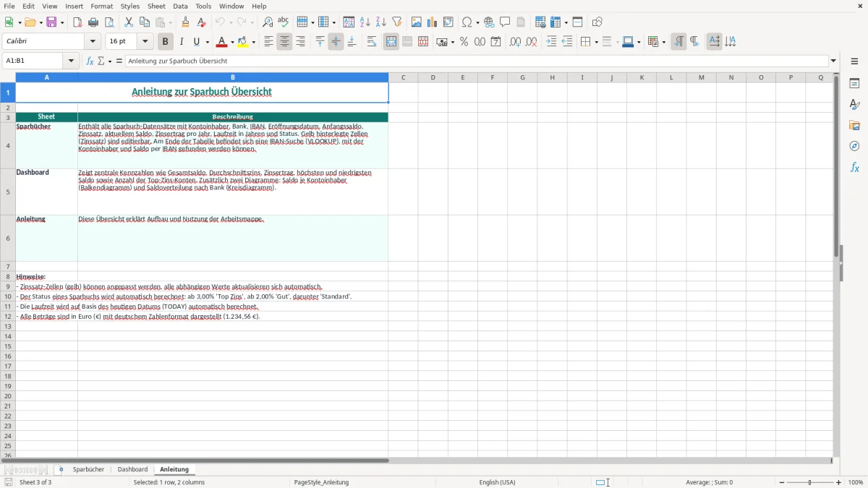Toggle Bold formatting
868x488 pixels.
pyautogui.click(x=165, y=42)
